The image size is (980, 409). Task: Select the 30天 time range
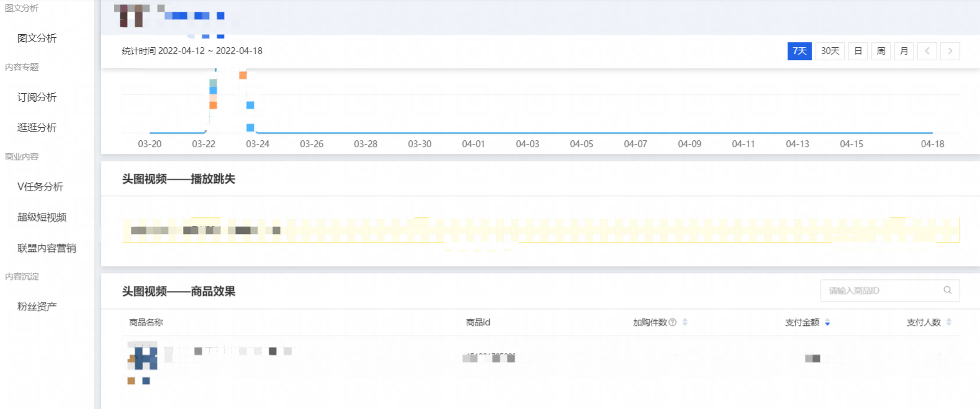pos(830,51)
